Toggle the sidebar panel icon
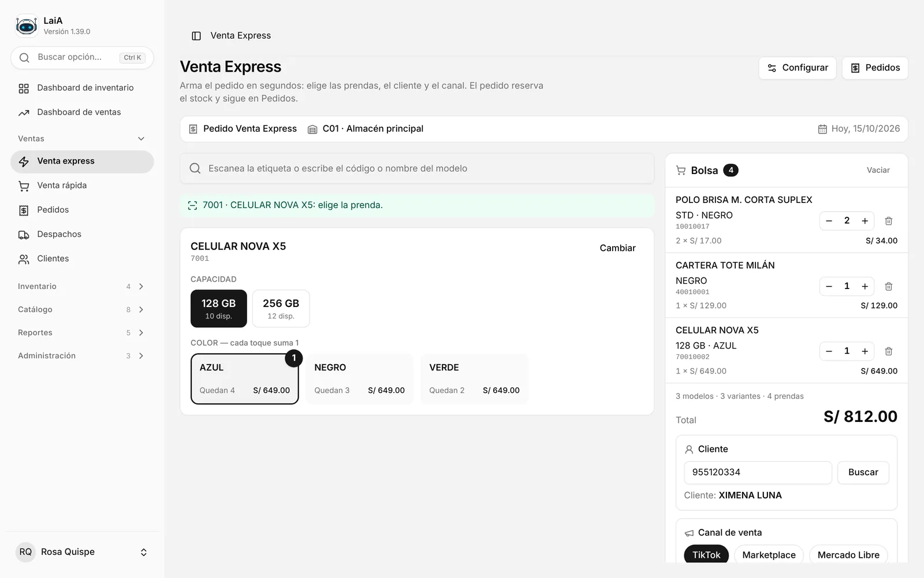The height and width of the screenshot is (578, 924). click(x=196, y=36)
